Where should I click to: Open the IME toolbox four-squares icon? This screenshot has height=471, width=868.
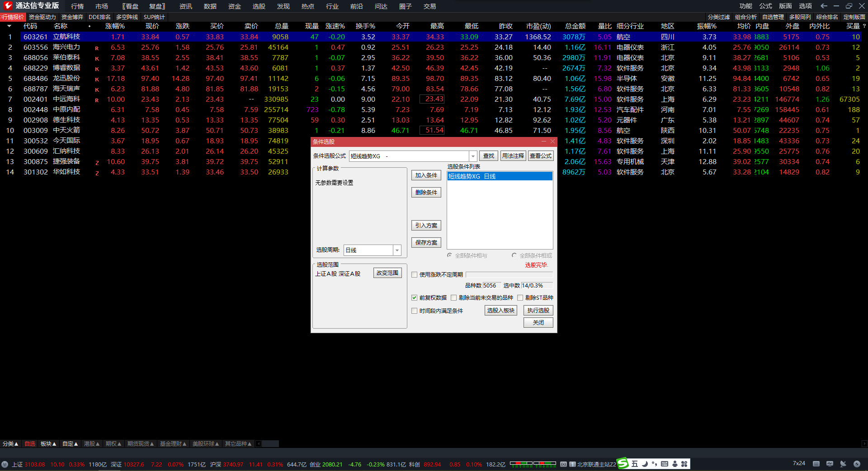[x=684, y=464]
